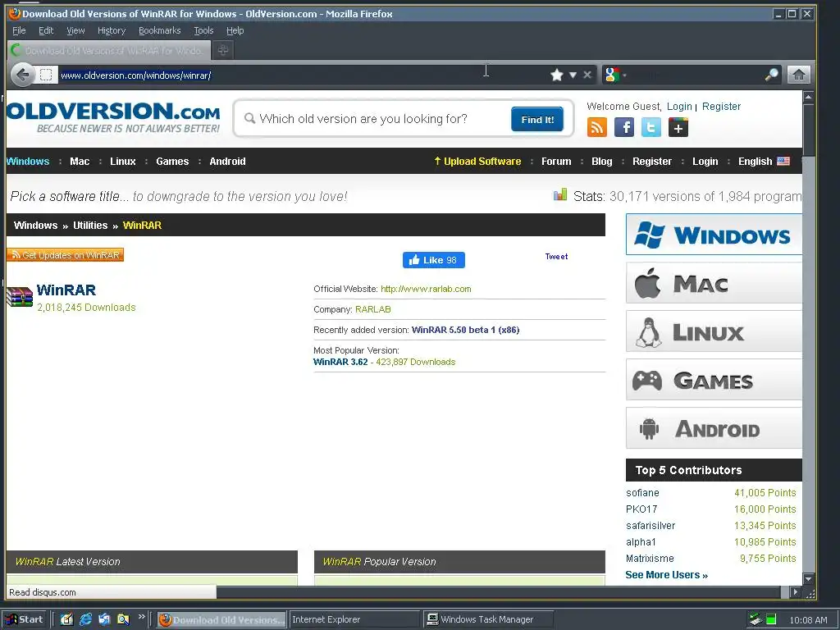Open the Tools menu
This screenshot has width=840, height=630.
click(203, 30)
